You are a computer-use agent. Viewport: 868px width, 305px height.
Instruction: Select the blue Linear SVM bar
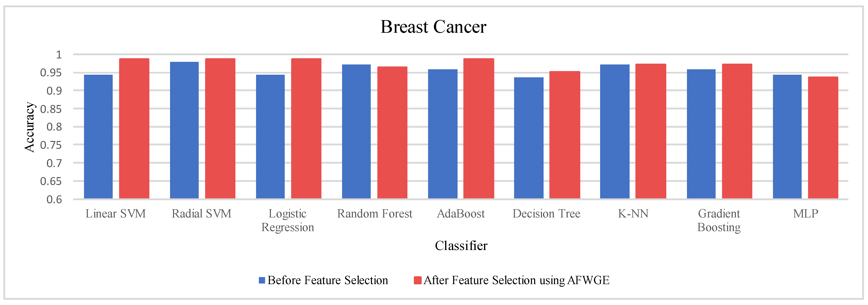[x=98, y=136]
